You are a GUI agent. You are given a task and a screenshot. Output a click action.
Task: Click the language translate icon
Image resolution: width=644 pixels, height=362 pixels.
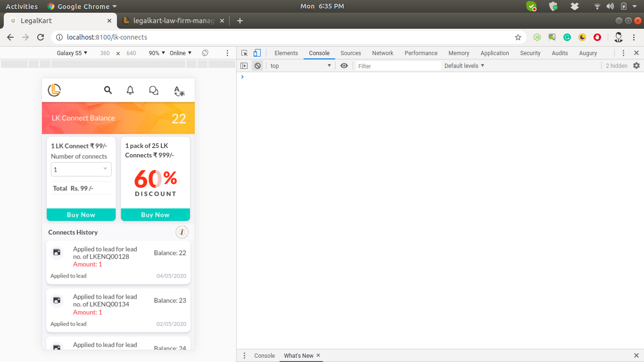[x=179, y=91]
